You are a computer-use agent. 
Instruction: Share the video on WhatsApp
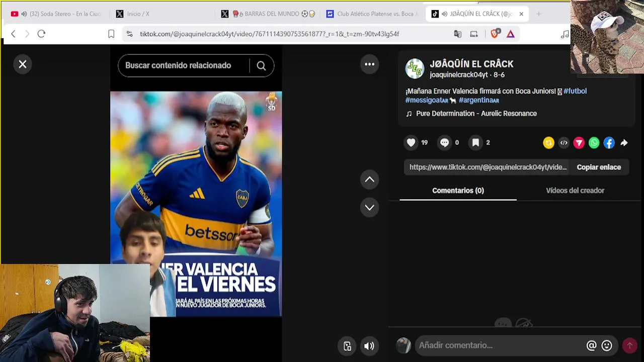[x=594, y=143]
